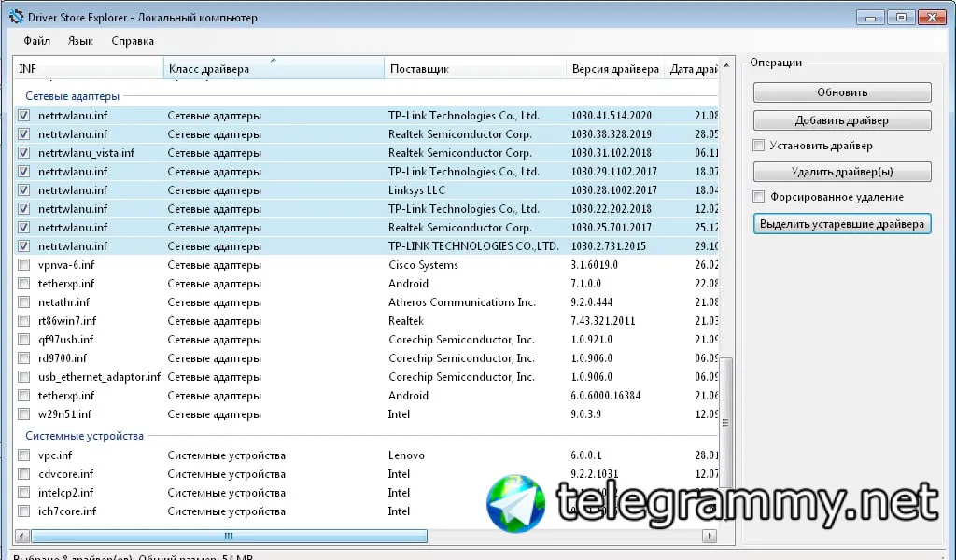
Task: Select version 1030.25.701.2017 cell
Action: 611,228
